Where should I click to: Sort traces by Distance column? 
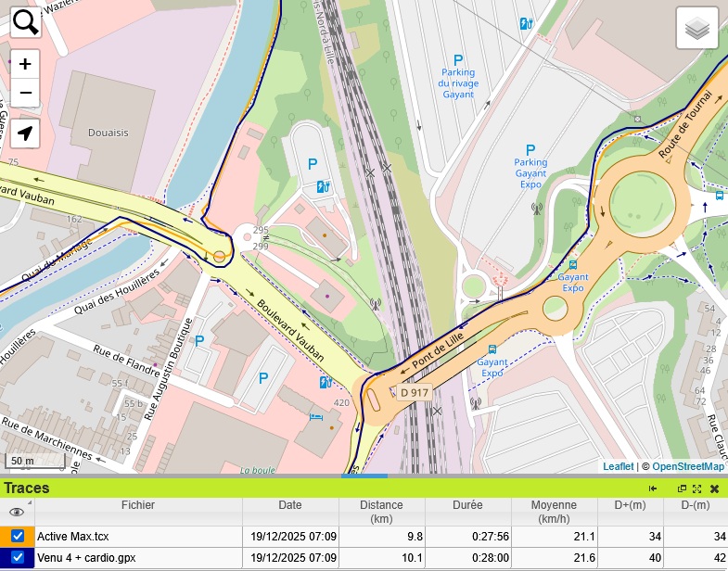(x=381, y=512)
